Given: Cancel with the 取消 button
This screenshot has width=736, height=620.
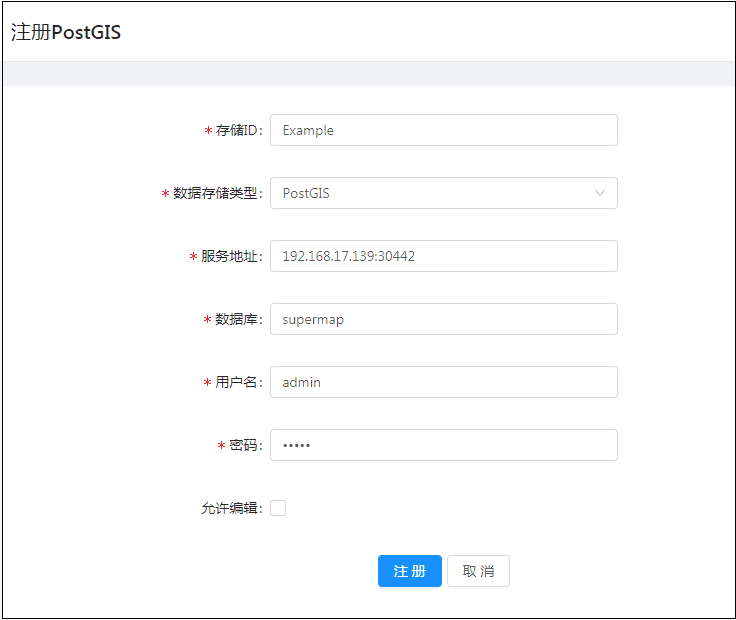Looking at the screenshot, I should pos(478,571).
